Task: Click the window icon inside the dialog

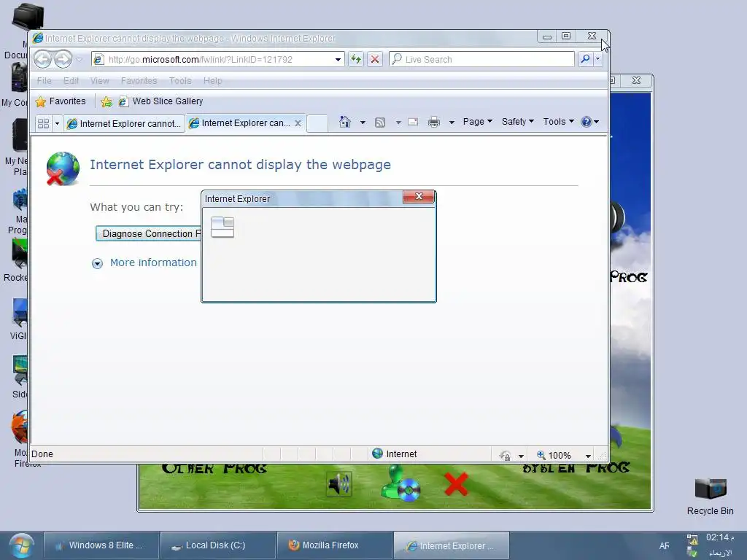Action: click(222, 227)
